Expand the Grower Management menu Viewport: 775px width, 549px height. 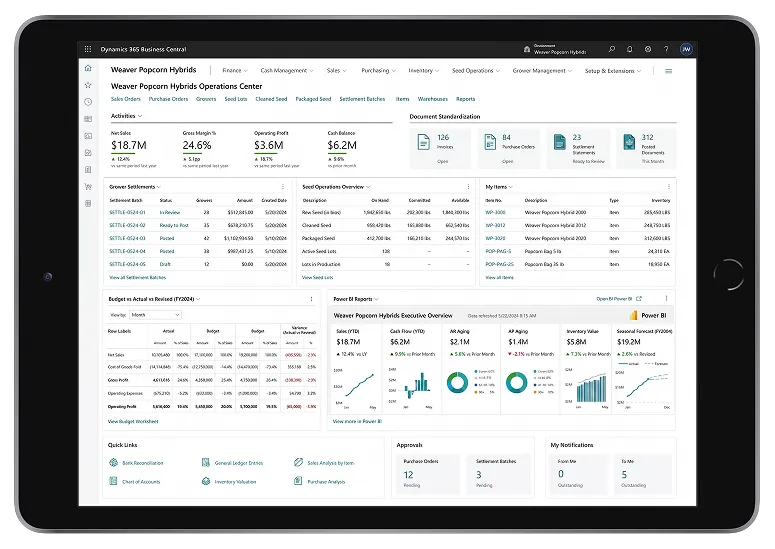pos(542,71)
